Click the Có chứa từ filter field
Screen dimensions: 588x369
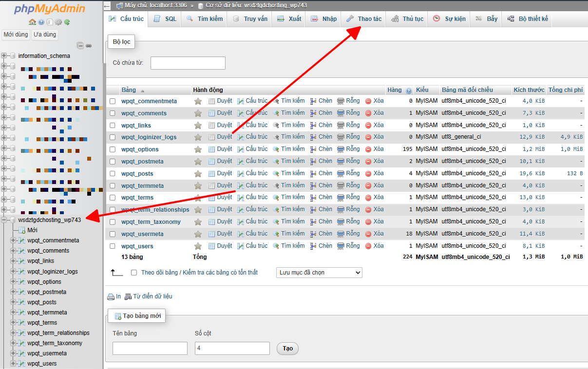click(188, 63)
